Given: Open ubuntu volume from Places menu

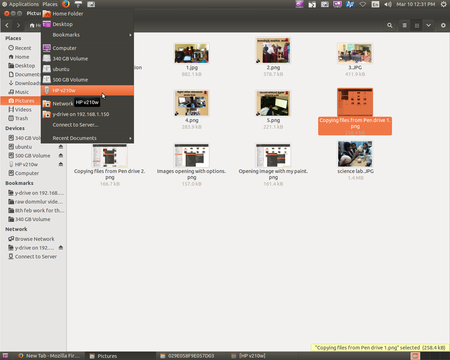Looking at the screenshot, I should (87, 69).
